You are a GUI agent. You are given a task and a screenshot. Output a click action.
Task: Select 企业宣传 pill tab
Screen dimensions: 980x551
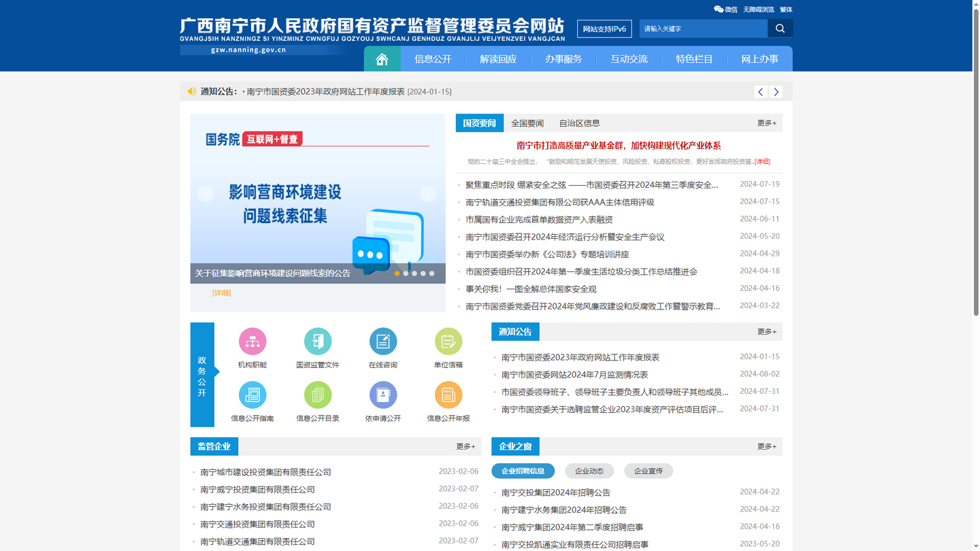pyautogui.click(x=649, y=471)
